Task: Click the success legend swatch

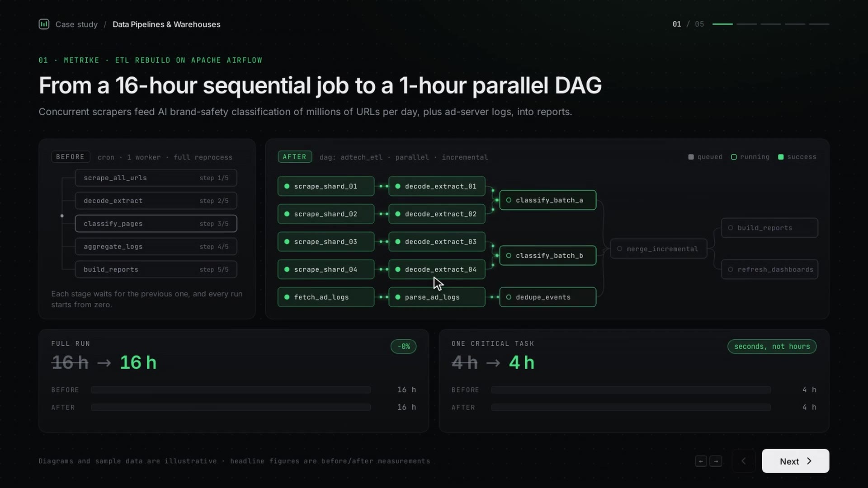Action: coord(781,157)
